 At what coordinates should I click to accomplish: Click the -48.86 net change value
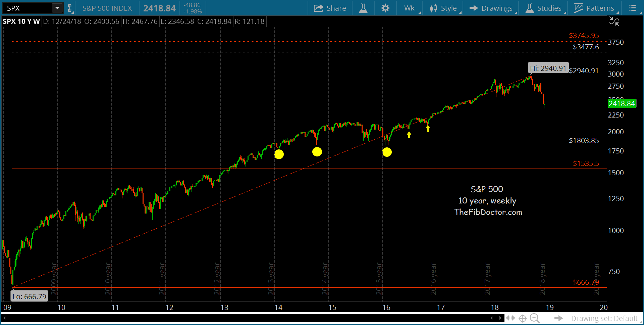(192, 5)
